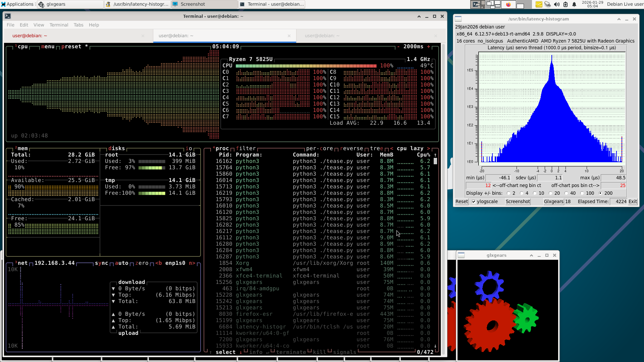
Task: Open the Terminal menu
Action: point(59,25)
